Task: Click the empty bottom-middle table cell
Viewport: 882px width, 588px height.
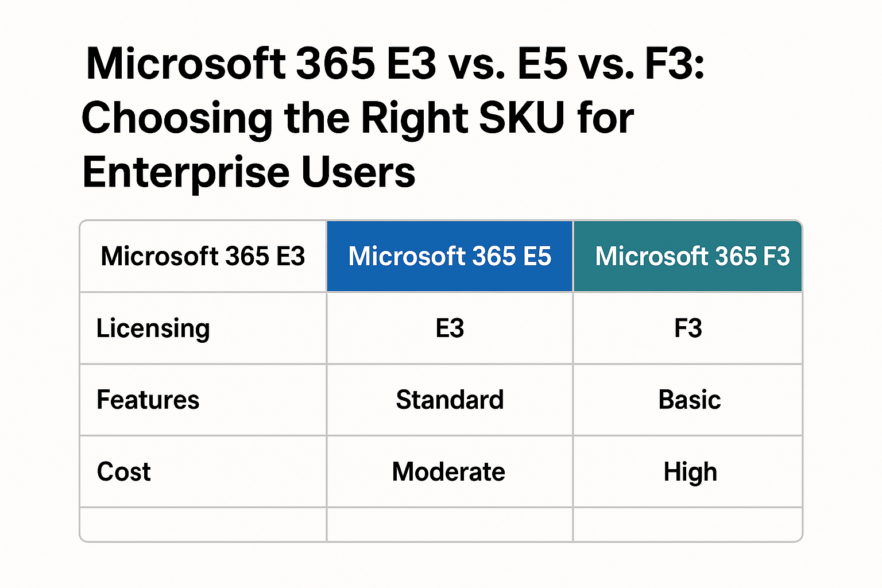Action: [450, 524]
